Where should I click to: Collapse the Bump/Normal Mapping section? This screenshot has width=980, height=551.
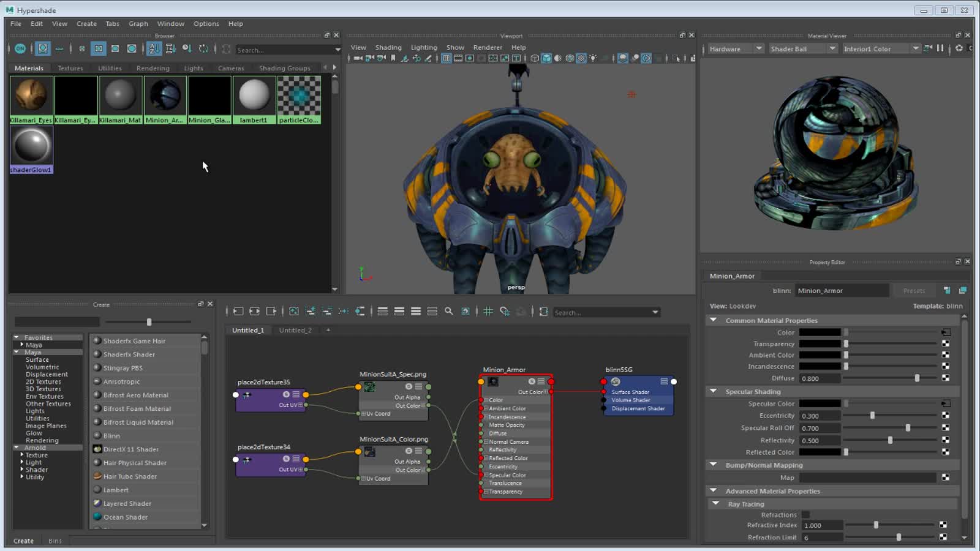pos(713,465)
